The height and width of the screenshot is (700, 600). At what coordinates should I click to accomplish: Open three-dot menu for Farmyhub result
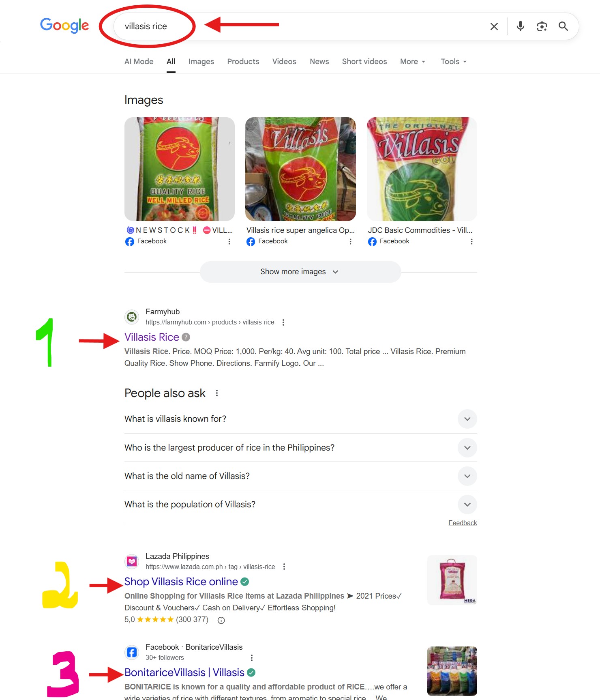point(283,322)
